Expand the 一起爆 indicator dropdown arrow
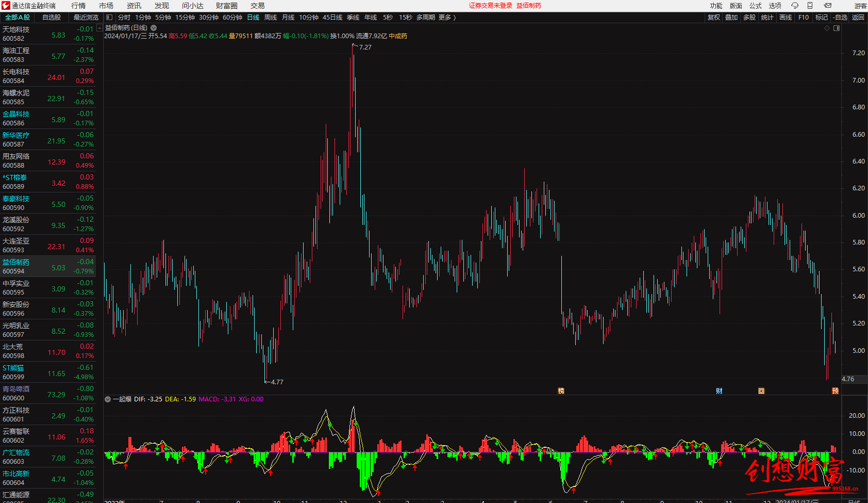The width and height of the screenshot is (868, 503). click(x=108, y=399)
